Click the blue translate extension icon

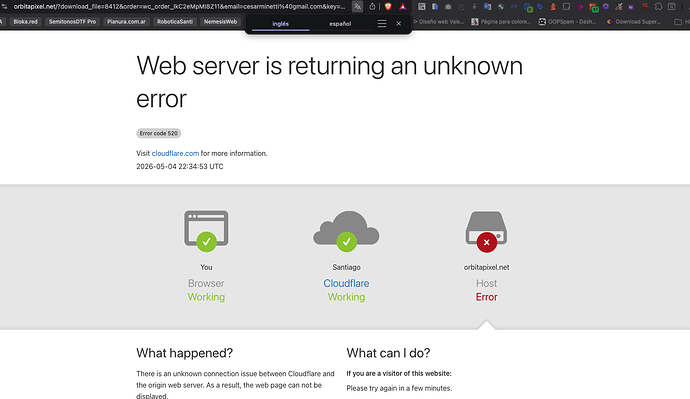point(487,7)
